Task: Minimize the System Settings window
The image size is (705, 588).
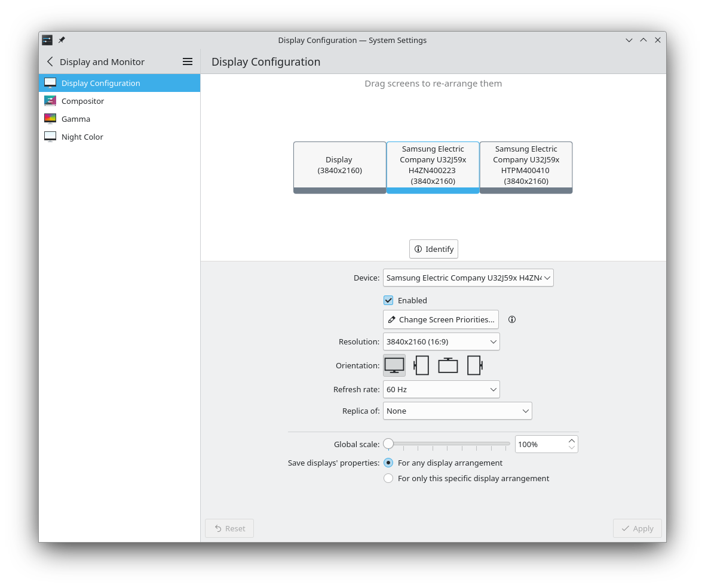Action: (629, 40)
